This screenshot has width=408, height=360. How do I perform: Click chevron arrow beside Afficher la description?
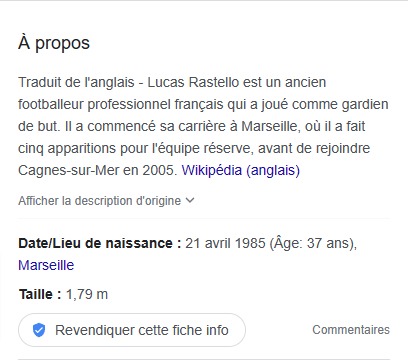pyautogui.click(x=190, y=200)
